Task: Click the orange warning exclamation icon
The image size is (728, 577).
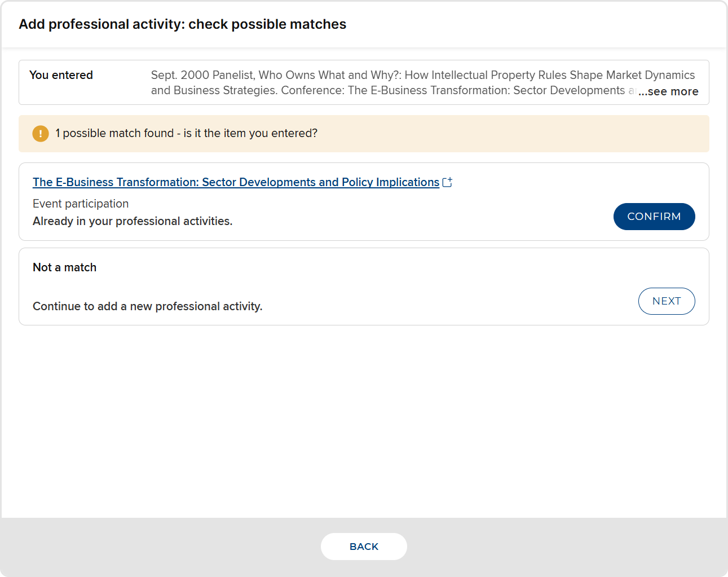Action: pyautogui.click(x=41, y=134)
